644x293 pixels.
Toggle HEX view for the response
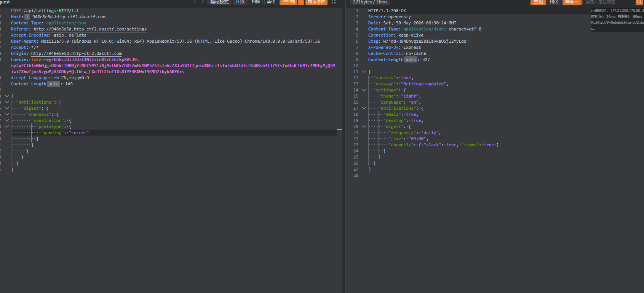(x=554, y=2)
